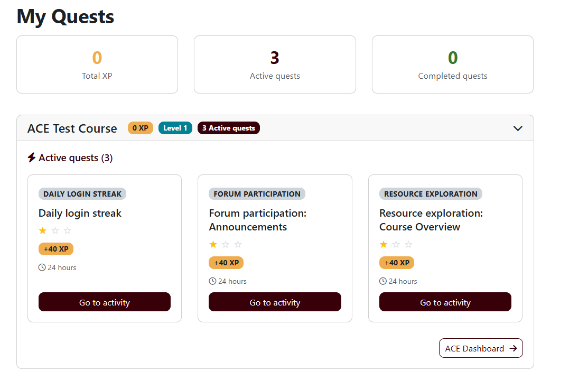Image resolution: width=588 pixels, height=380 pixels.
Task: Select the Completed quests summary card
Action: tap(453, 64)
